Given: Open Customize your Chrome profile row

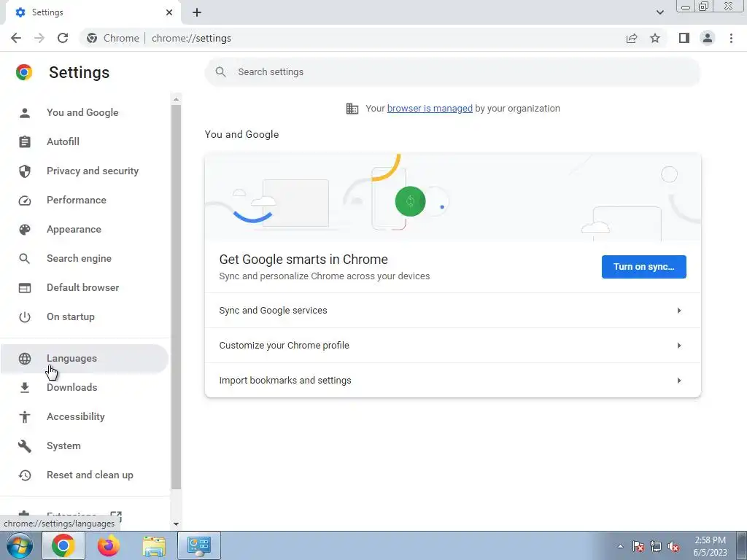Looking at the screenshot, I should pos(452,346).
